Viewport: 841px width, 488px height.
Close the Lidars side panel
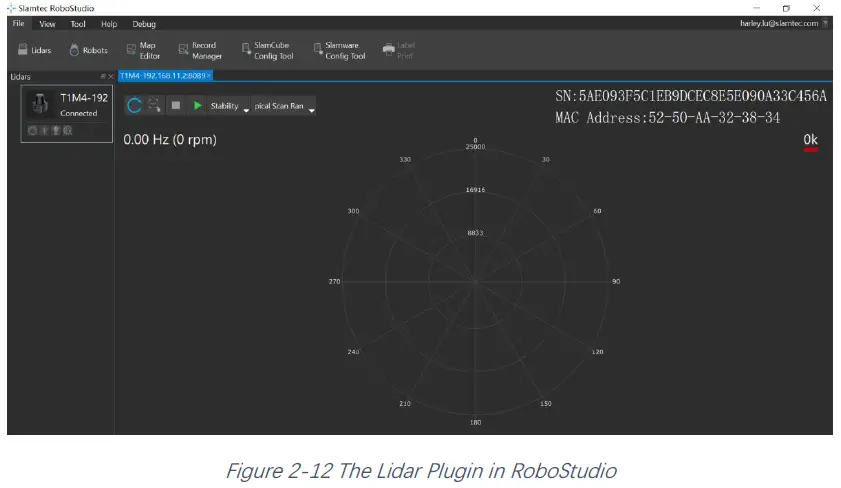pos(110,77)
